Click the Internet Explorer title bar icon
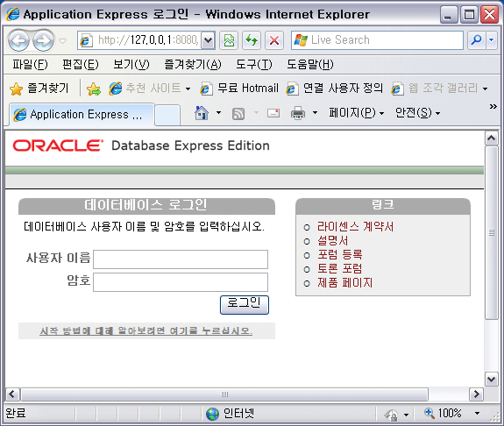Viewport: 504px width, 426px height. 13,15
